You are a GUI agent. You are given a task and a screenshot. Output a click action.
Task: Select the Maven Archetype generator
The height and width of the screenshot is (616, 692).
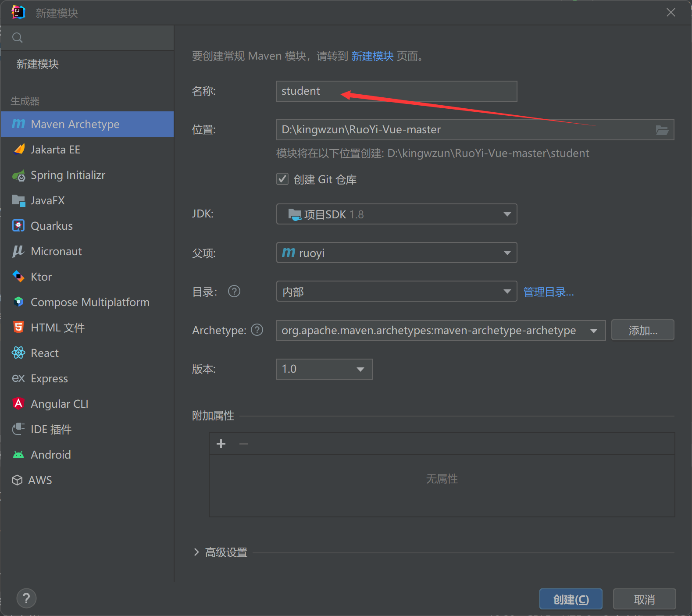click(x=88, y=124)
